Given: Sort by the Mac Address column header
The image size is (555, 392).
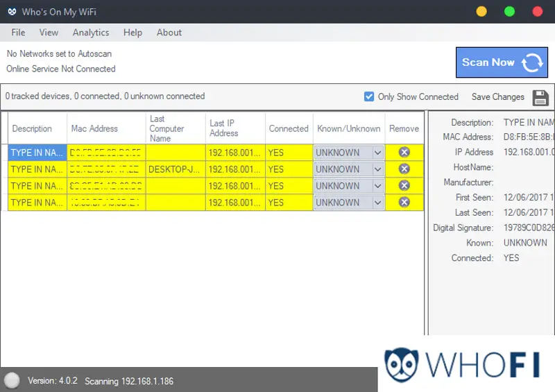Looking at the screenshot, I should coord(106,128).
